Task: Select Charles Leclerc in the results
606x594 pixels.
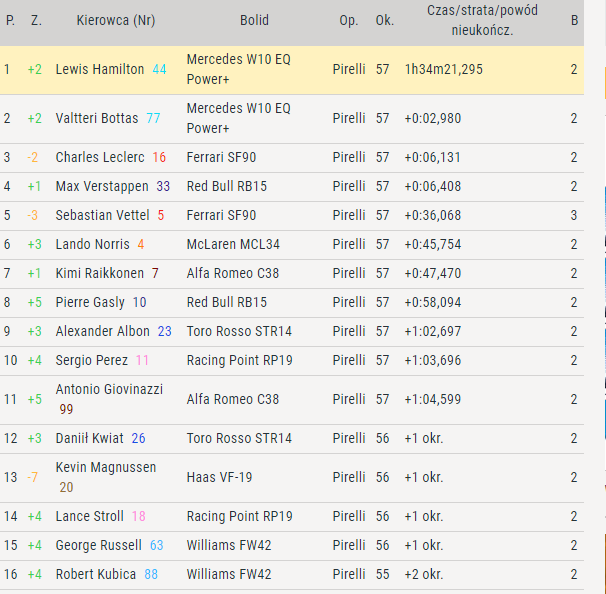Action: click(100, 157)
